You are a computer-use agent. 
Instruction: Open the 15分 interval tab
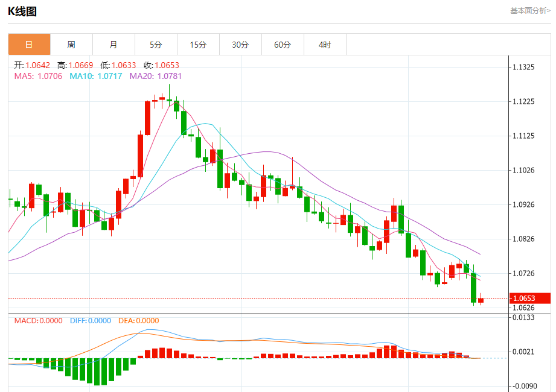198,45
